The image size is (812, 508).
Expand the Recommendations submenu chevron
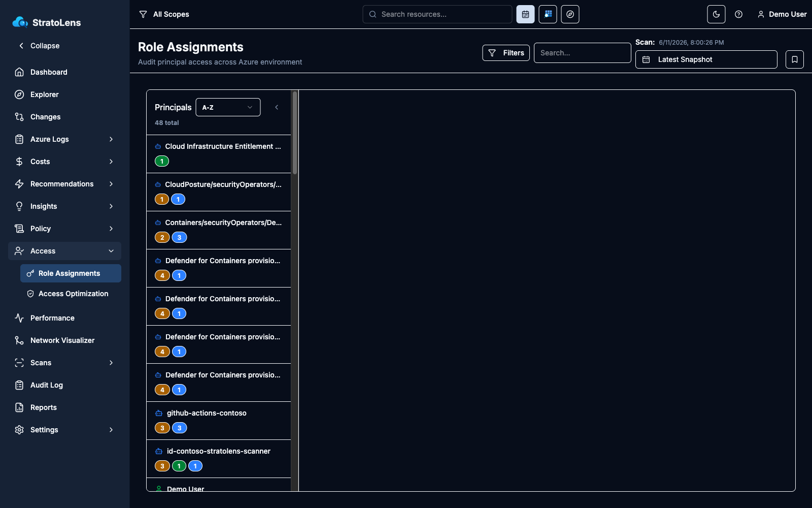(x=111, y=184)
